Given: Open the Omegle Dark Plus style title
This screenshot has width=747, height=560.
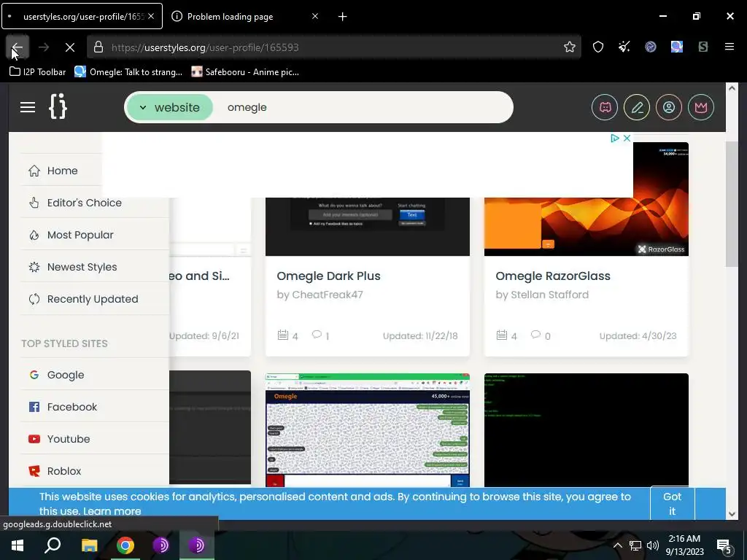Looking at the screenshot, I should pos(328,276).
